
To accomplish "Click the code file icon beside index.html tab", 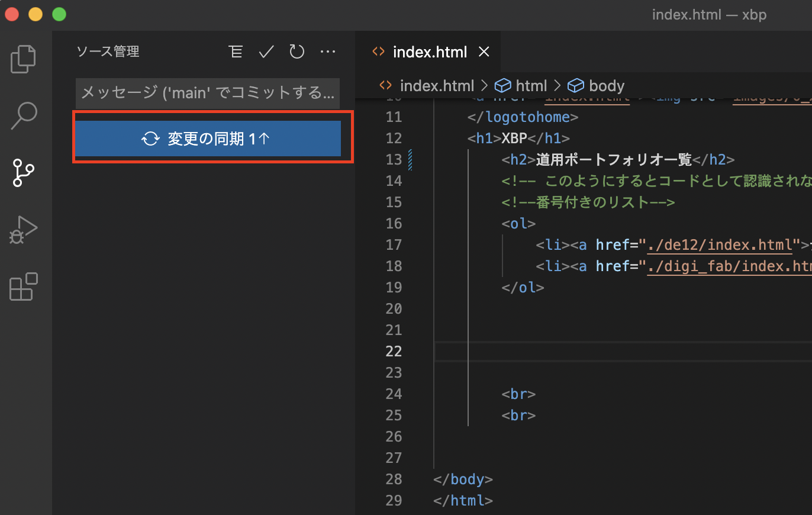I will click(378, 51).
